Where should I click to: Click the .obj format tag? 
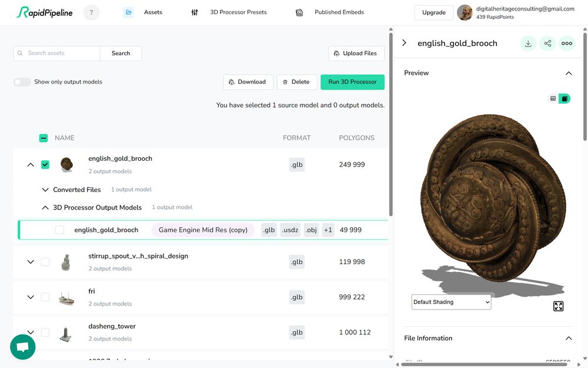click(x=311, y=230)
